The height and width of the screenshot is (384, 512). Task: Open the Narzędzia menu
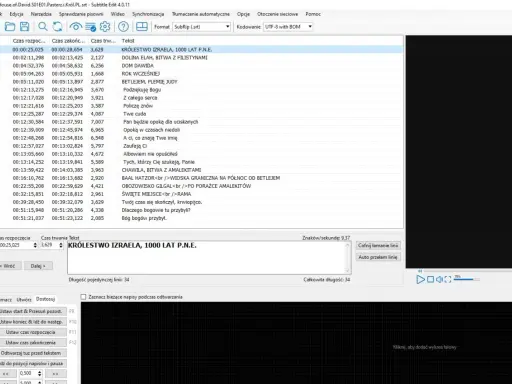[41, 14]
